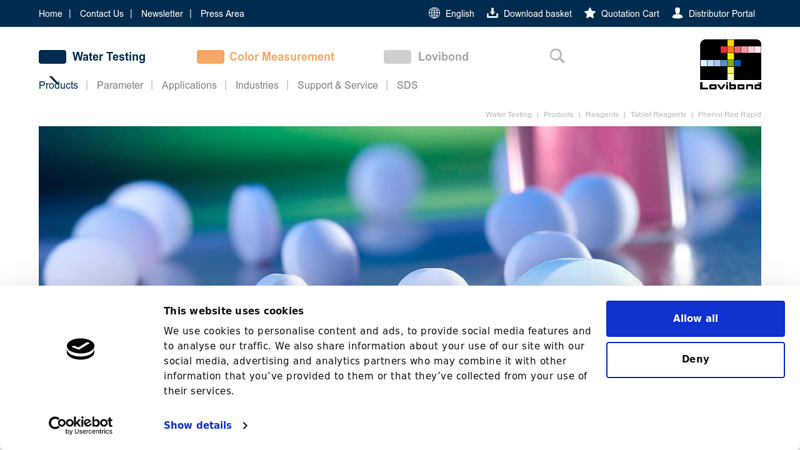800x450 pixels.
Task: Open the Applications menu
Action: 189,86
